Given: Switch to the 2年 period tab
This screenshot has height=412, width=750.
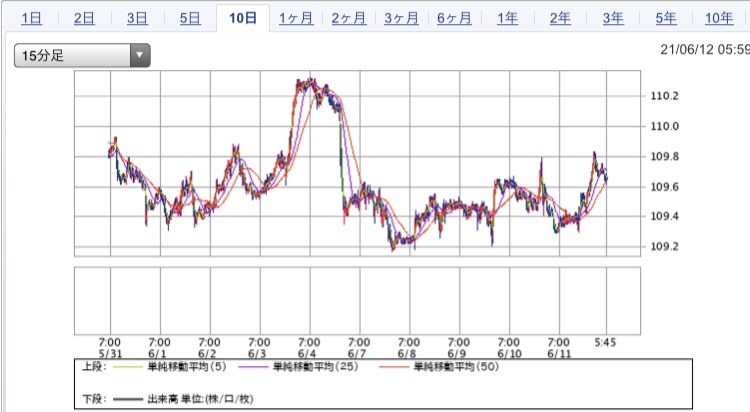Looking at the screenshot, I should 560,19.
